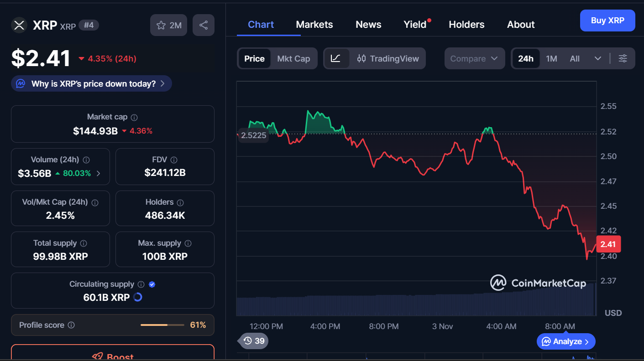Switch to the Markets tab
The height and width of the screenshot is (361, 644).
tap(314, 24)
